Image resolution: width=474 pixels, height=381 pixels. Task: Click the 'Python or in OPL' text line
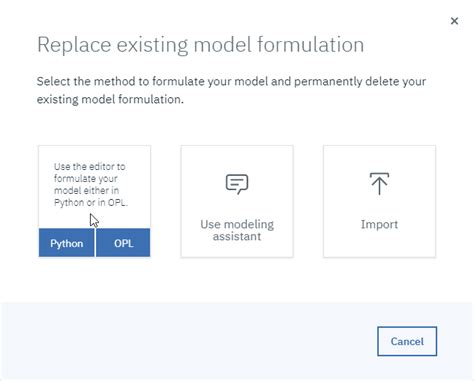(91, 202)
